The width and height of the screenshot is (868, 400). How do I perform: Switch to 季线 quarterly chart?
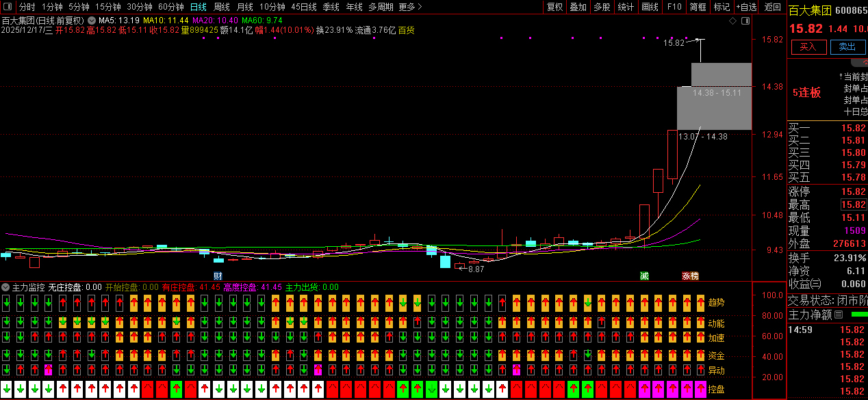click(x=331, y=7)
